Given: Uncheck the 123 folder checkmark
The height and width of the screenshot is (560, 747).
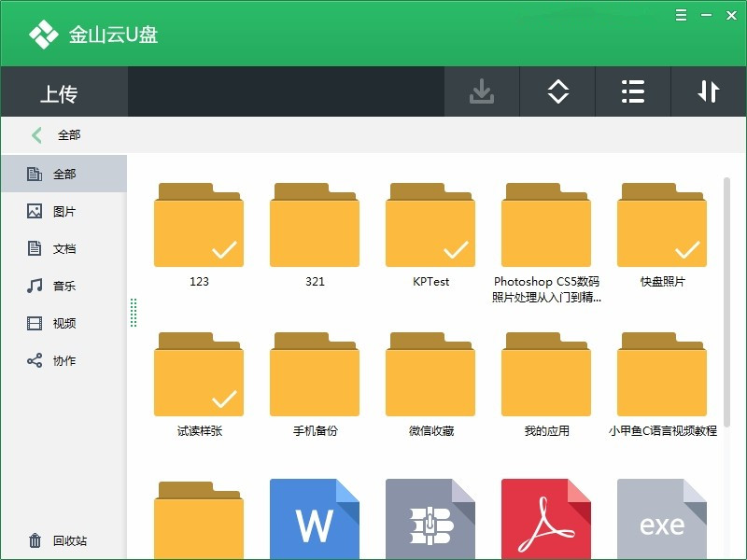Looking at the screenshot, I should click(224, 249).
